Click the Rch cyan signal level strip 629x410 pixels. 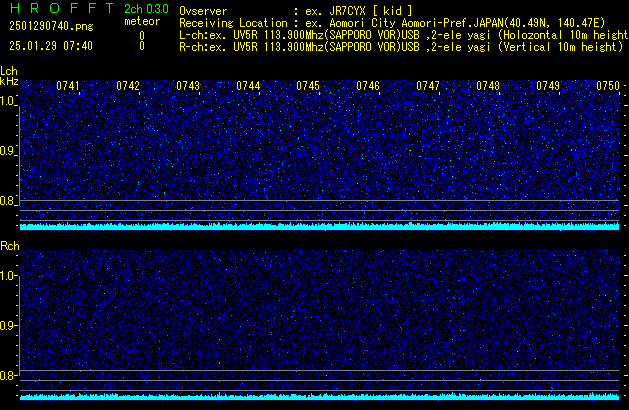319,396
